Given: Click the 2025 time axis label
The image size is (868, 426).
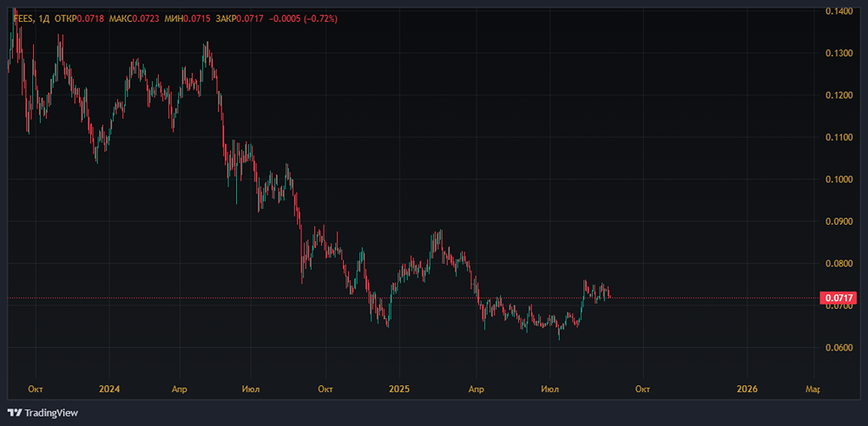Looking at the screenshot, I should coord(399,389).
